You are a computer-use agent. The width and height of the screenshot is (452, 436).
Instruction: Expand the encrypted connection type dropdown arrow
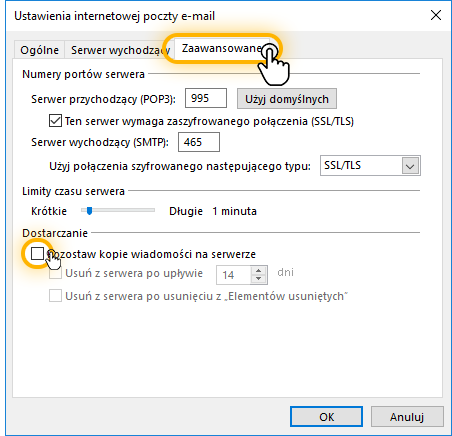(410, 166)
